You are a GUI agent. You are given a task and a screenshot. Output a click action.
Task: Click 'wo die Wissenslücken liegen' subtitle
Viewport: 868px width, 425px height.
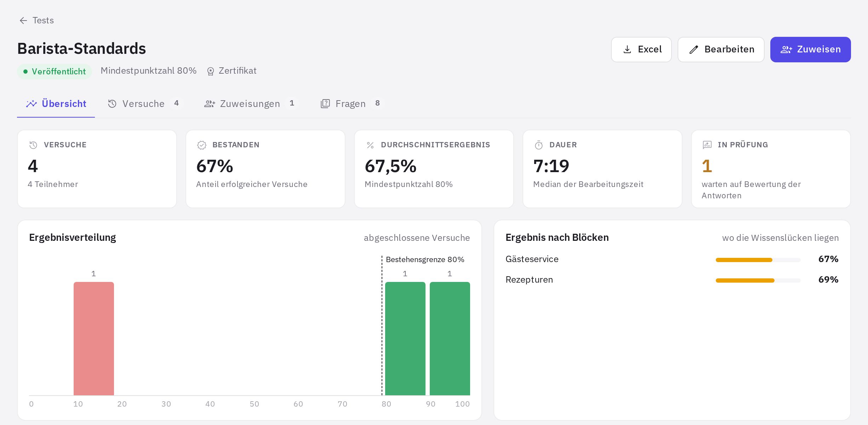coord(781,238)
